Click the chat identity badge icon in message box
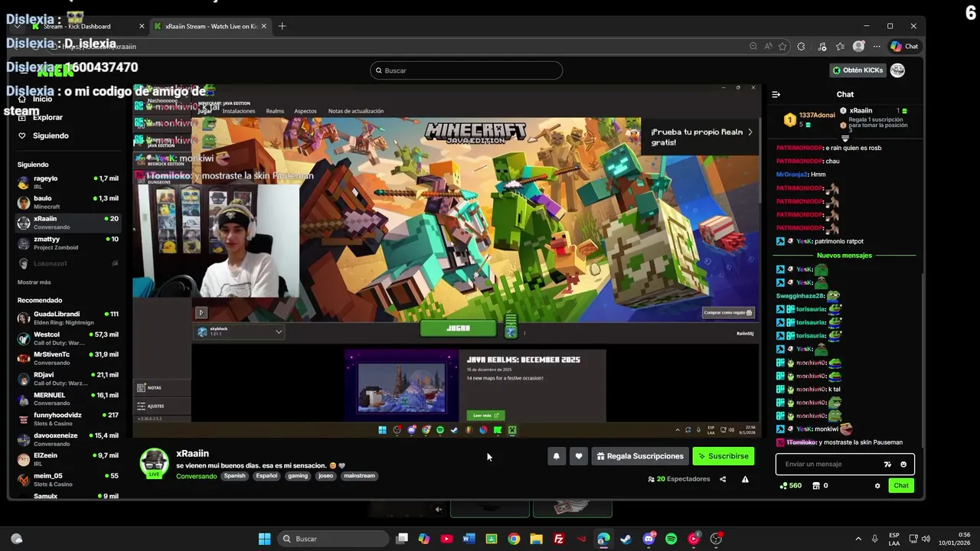The height and width of the screenshot is (551, 980). (x=887, y=465)
